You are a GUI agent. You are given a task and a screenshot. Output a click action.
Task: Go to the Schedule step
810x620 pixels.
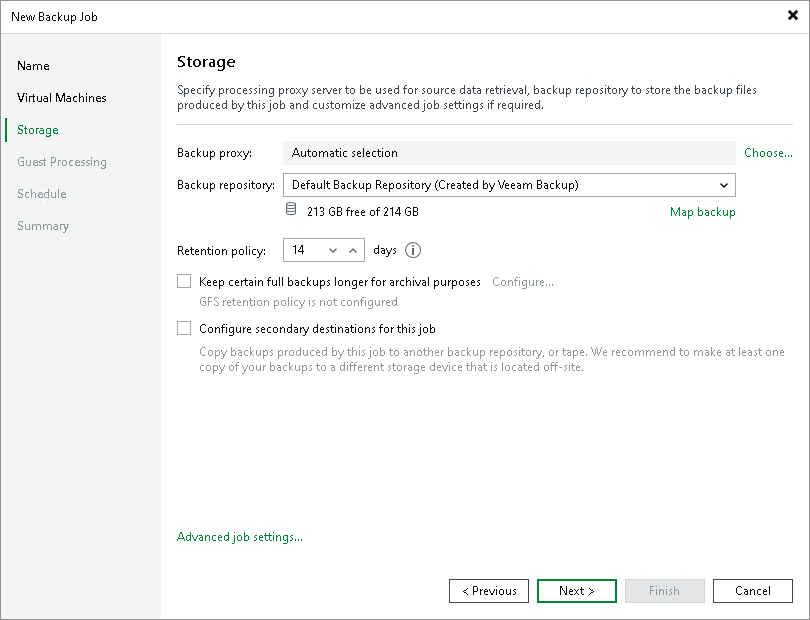41,194
